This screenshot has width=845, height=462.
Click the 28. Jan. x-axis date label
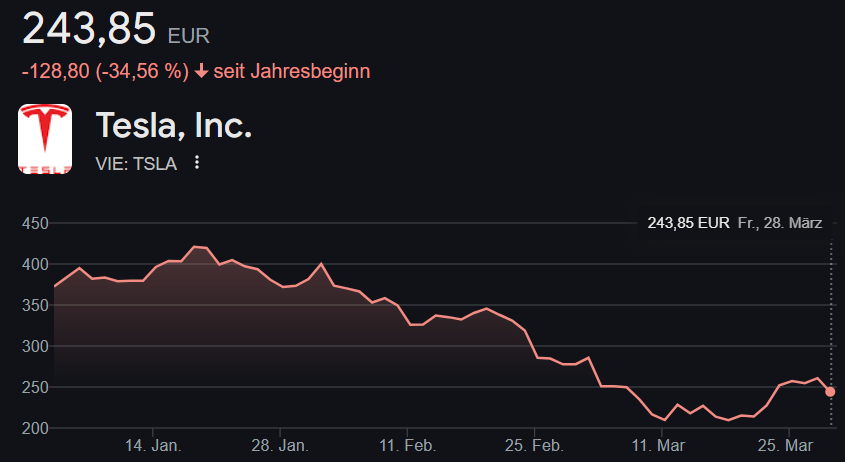pos(280,446)
